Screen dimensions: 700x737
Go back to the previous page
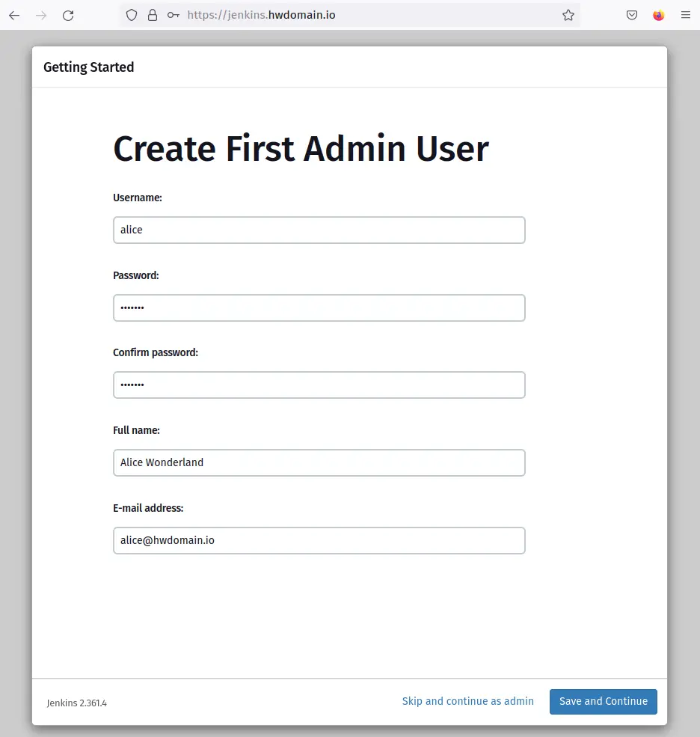coord(14,15)
